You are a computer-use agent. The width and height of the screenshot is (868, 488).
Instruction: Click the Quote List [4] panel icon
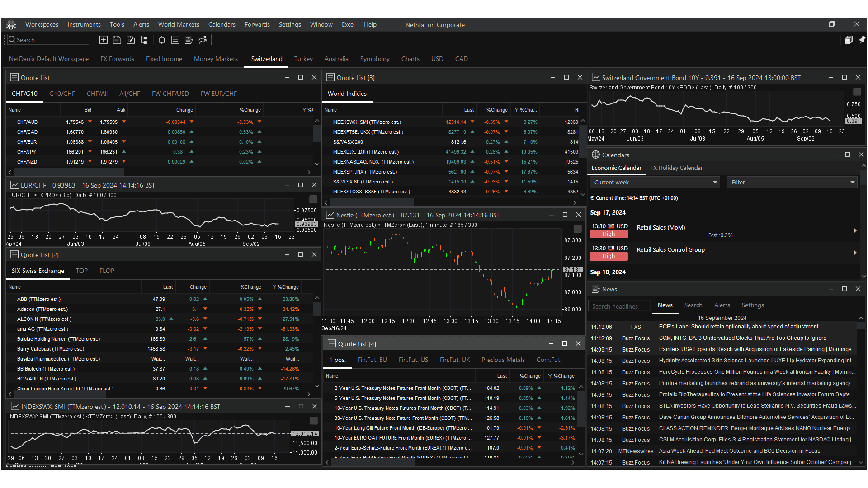(332, 343)
